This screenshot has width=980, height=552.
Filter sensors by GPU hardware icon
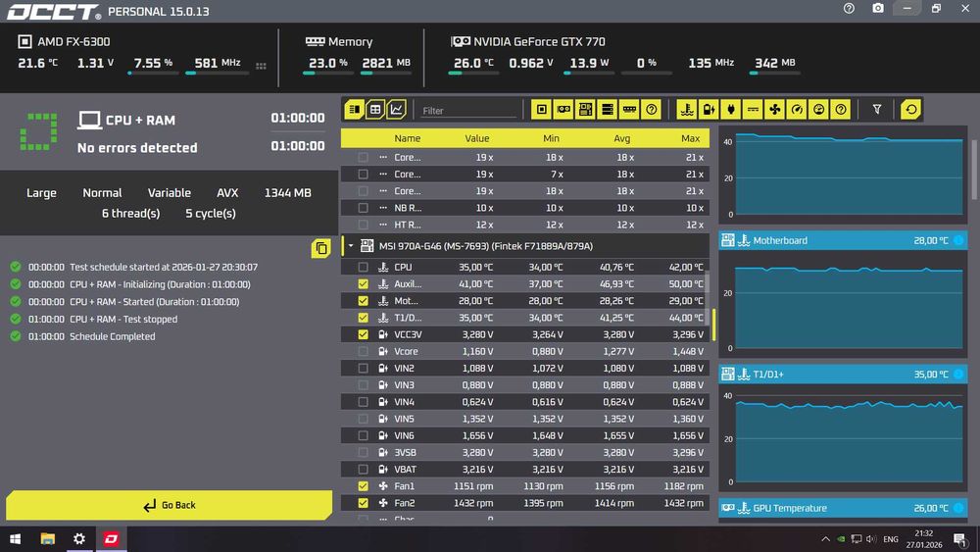(x=563, y=110)
